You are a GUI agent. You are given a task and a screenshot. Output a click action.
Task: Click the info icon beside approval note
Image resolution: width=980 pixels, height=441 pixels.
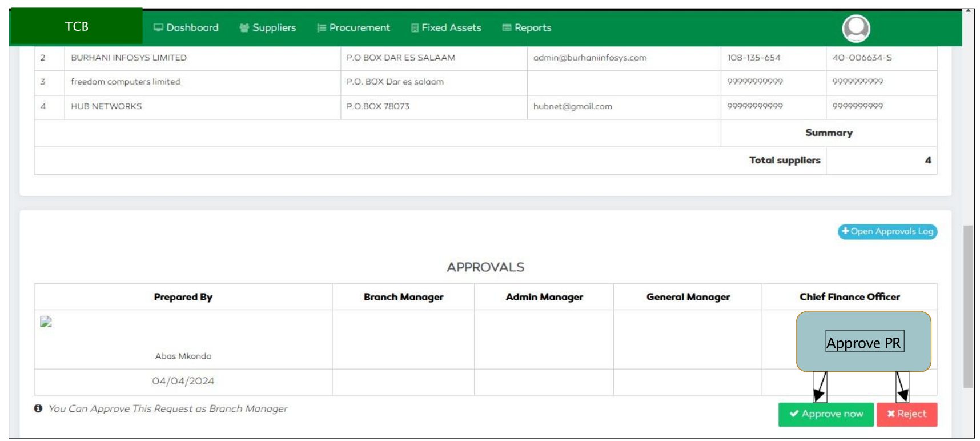pos(38,408)
